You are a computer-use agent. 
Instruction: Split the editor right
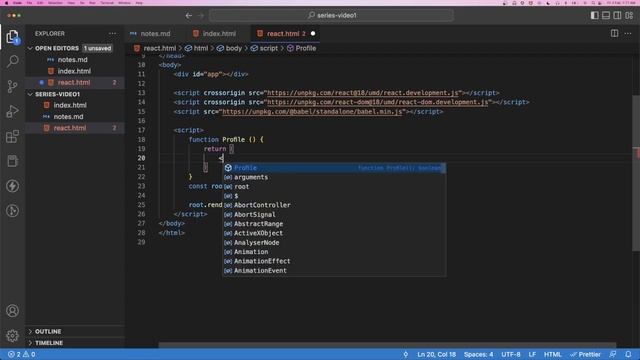pyautogui.click(x=614, y=33)
